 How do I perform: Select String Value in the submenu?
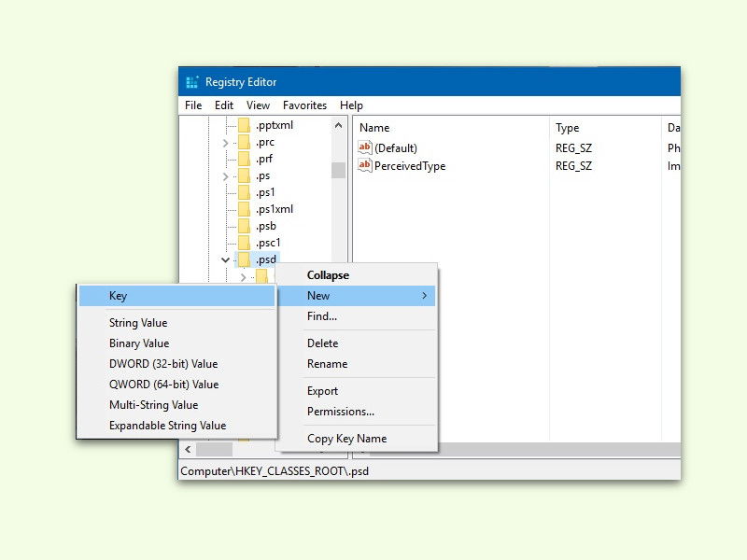pos(176,323)
